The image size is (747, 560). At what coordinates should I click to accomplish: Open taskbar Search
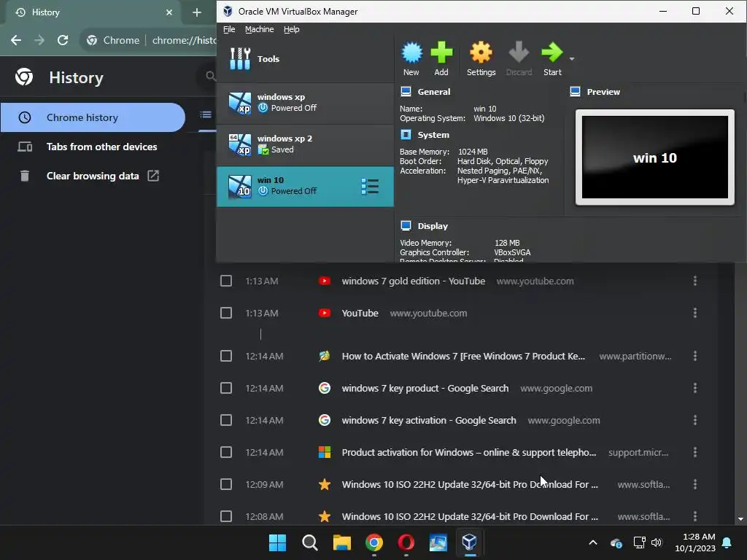309,542
